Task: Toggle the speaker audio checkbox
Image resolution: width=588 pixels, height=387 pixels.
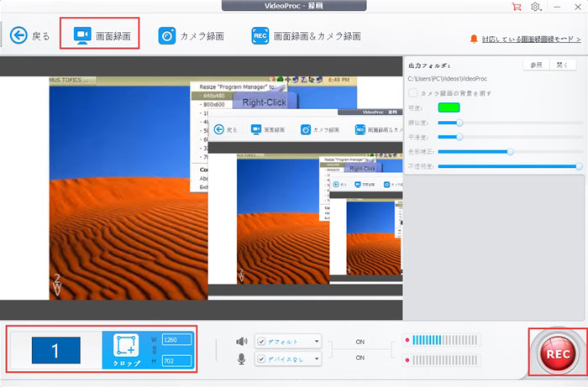Action: (261, 341)
